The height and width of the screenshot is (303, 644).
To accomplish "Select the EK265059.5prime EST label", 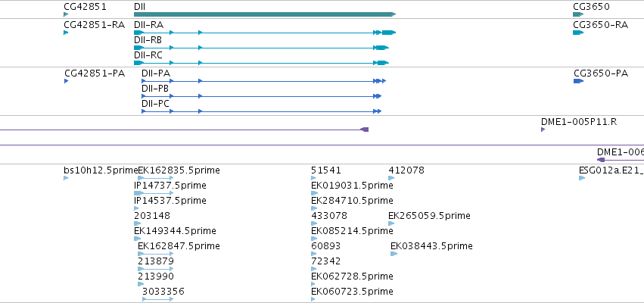I will tap(429, 215).
